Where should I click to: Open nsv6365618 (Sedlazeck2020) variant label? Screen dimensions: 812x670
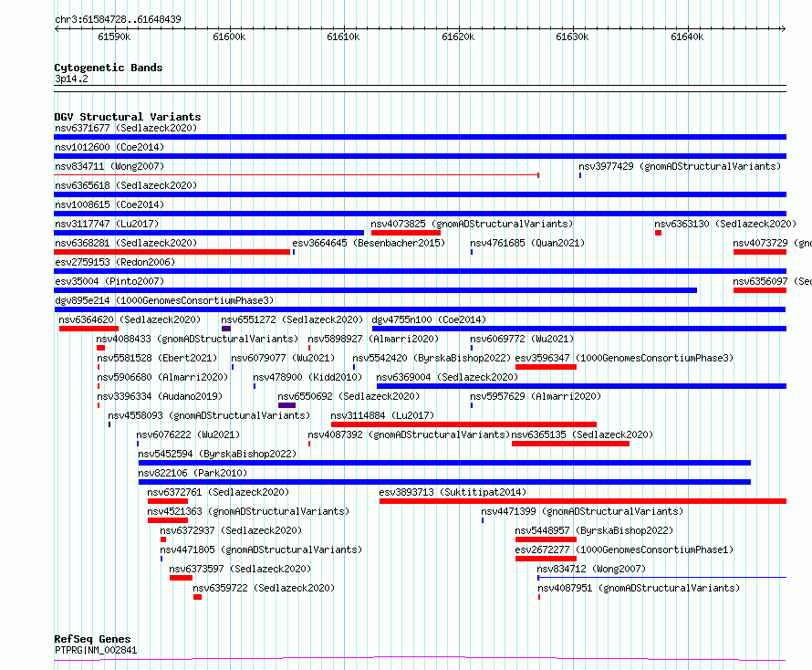click(x=126, y=185)
